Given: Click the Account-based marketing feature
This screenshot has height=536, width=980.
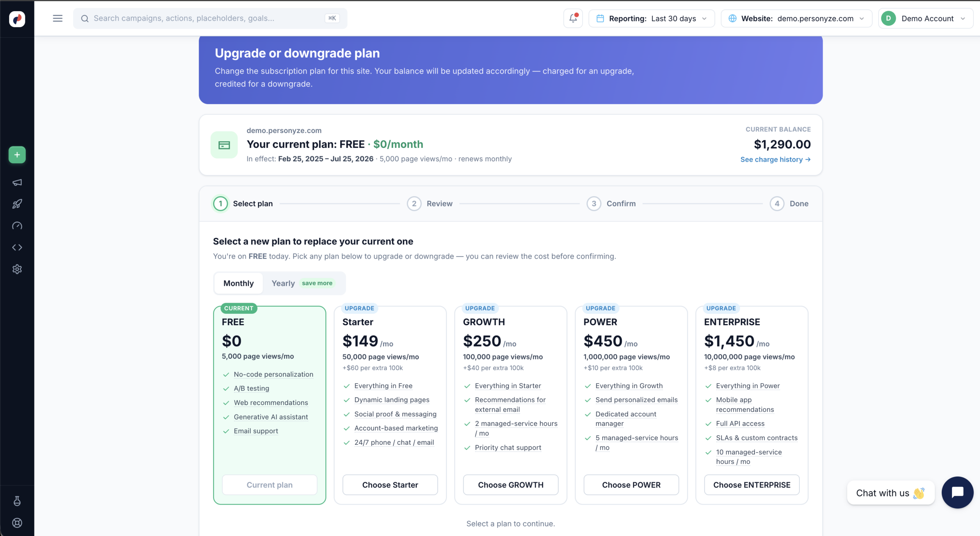Looking at the screenshot, I should (396, 428).
